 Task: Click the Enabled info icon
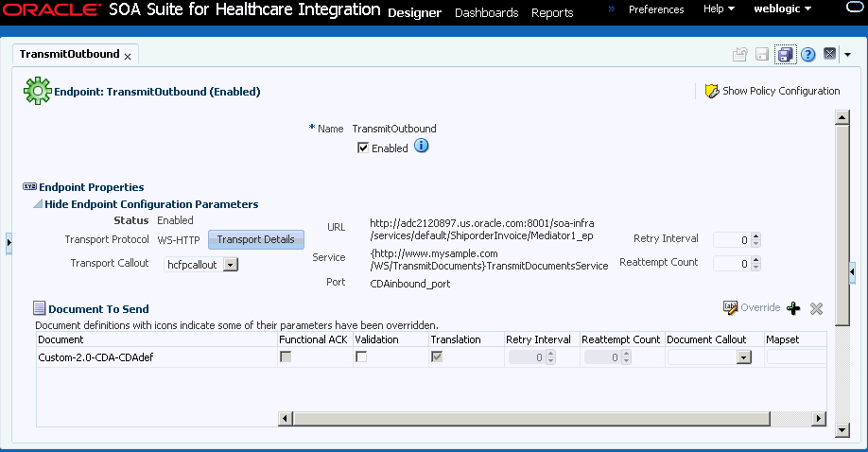pos(422,146)
